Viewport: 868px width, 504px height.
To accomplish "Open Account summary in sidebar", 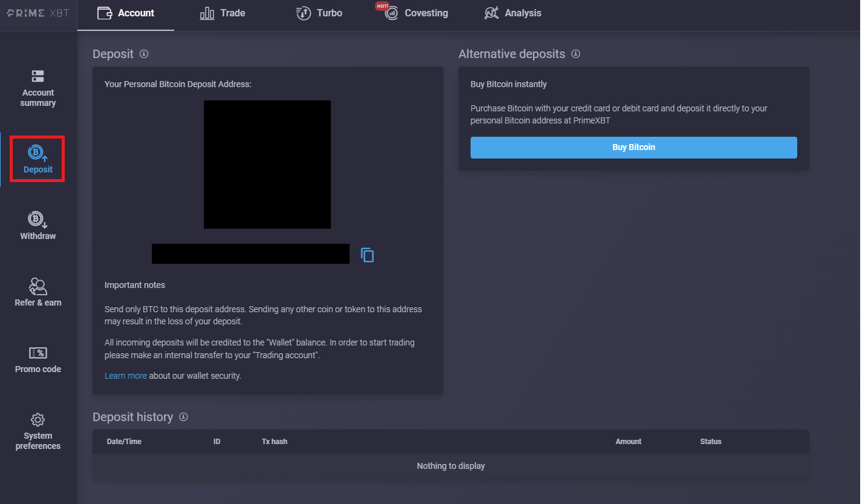I will point(38,88).
